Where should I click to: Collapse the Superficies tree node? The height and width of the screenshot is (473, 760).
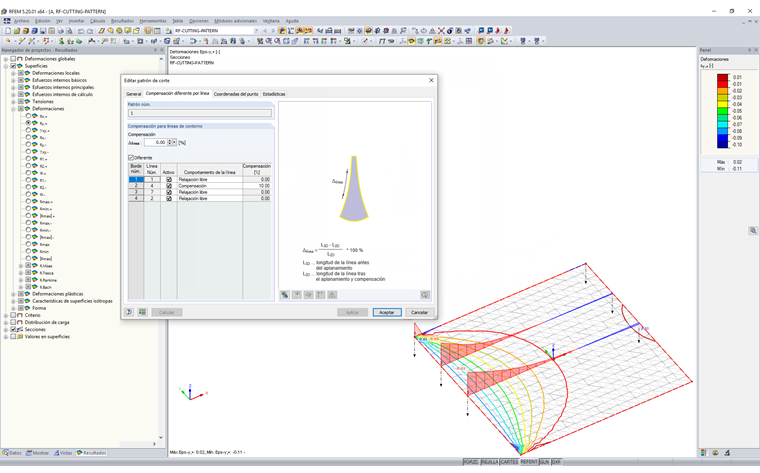[6, 66]
